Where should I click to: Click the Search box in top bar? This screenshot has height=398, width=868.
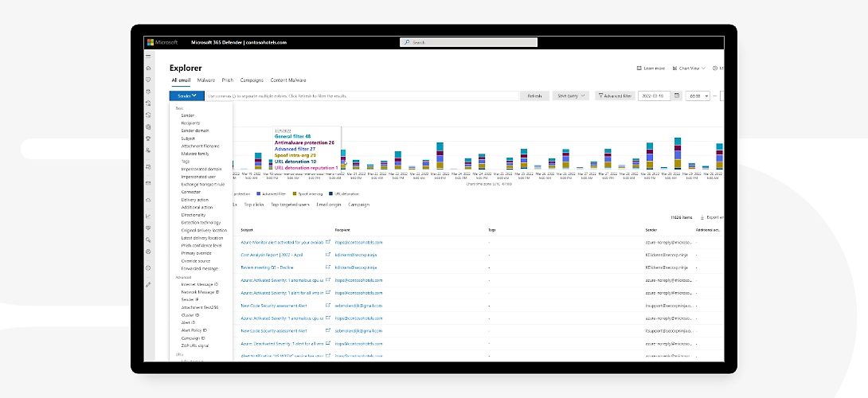coord(468,42)
